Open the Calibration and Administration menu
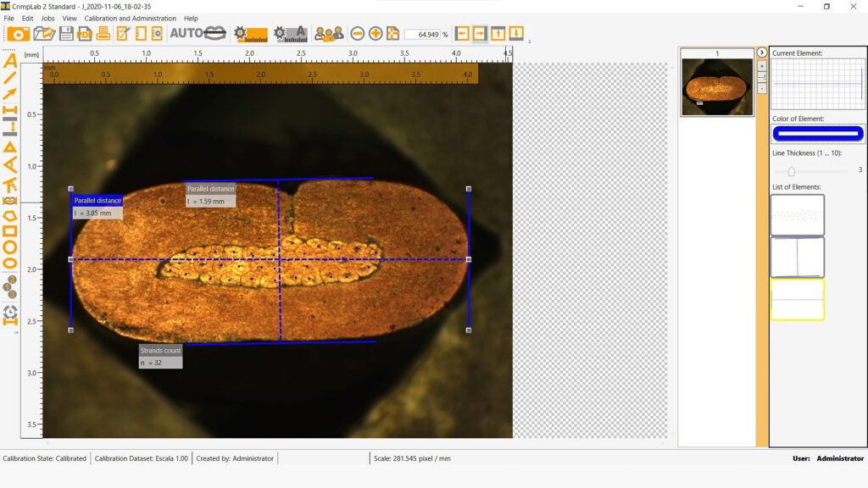Viewport: 868px width, 488px height. [x=131, y=18]
